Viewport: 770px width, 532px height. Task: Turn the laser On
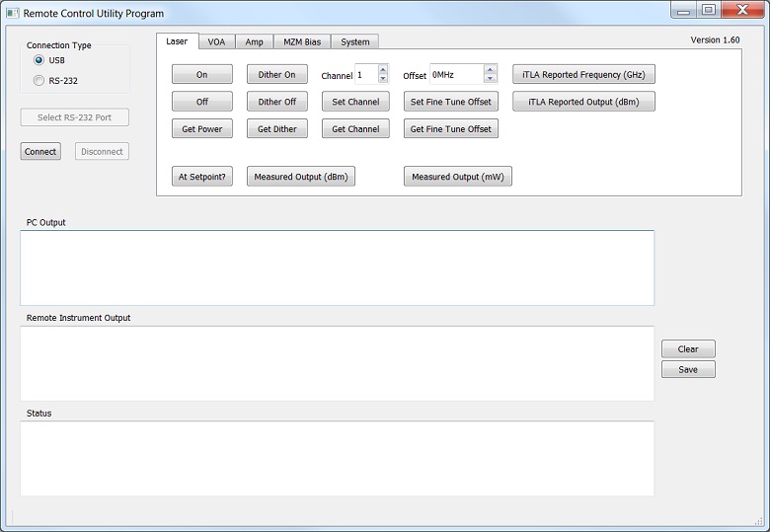coord(202,75)
